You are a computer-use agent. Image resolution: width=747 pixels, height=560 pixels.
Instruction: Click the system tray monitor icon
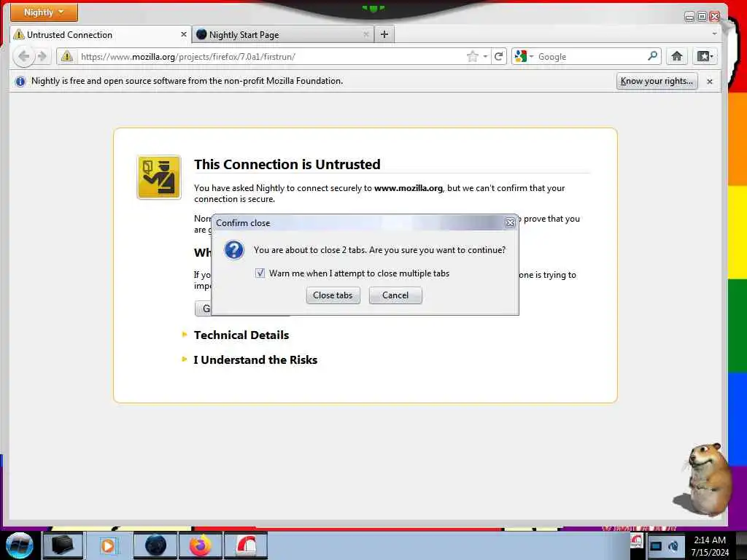point(656,546)
